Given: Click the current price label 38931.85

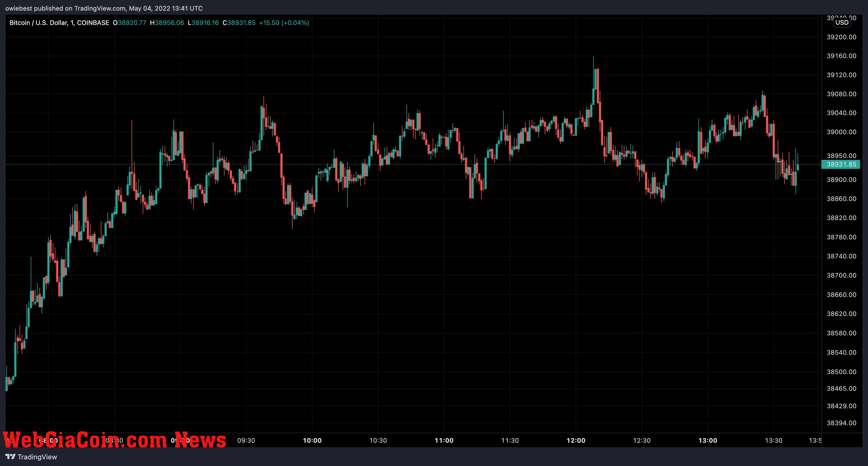Looking at the screenshot, I should (841, 164).
